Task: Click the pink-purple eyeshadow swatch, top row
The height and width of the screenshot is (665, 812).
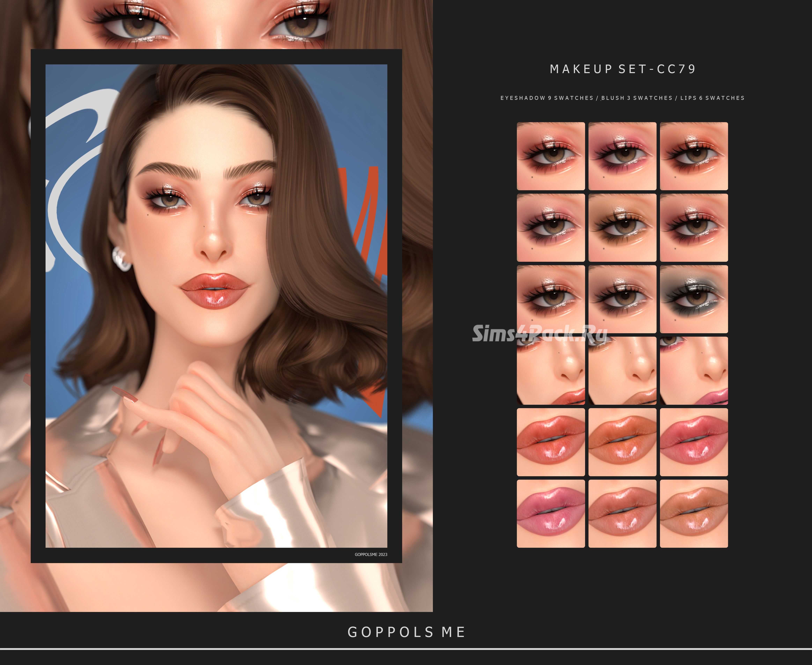Action: point(622,156)
